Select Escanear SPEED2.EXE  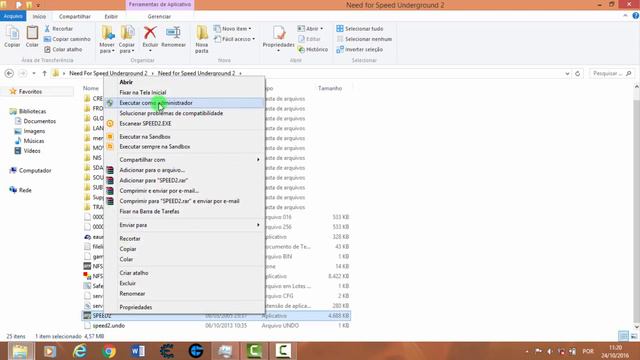click(184, 123)
